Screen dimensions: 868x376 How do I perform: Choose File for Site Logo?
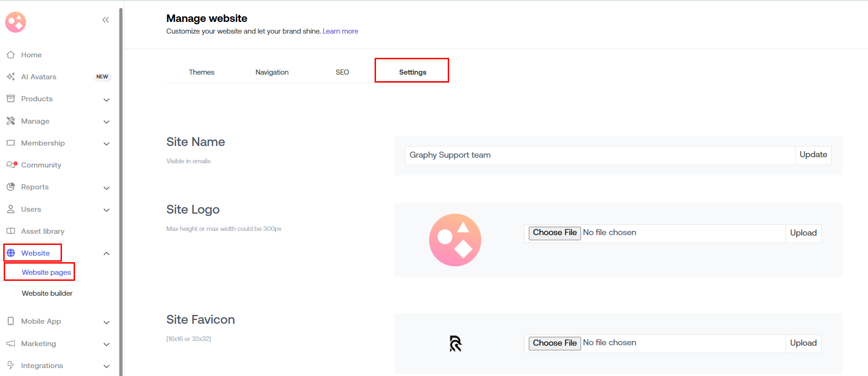pos(554,233)
